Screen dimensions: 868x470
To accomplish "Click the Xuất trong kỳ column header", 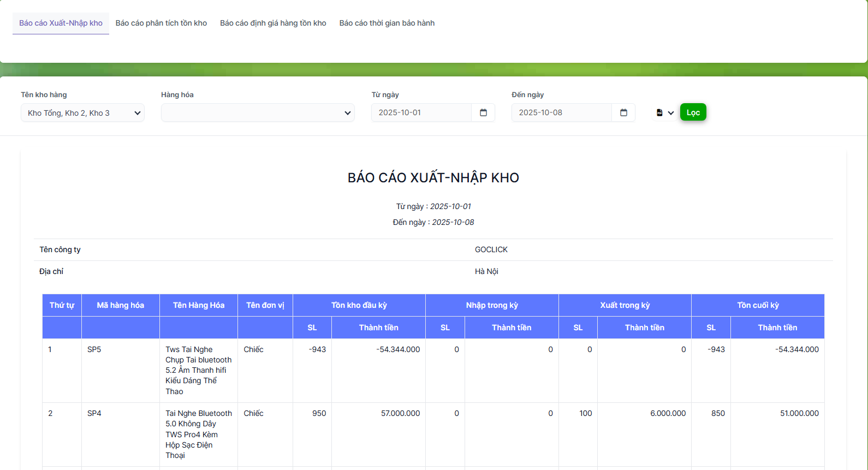I will tap(625, 305).
